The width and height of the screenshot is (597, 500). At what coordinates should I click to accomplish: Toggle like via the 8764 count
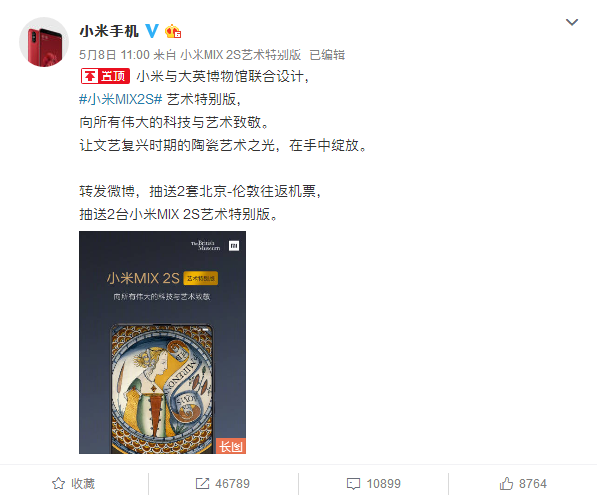coord(533,484)
